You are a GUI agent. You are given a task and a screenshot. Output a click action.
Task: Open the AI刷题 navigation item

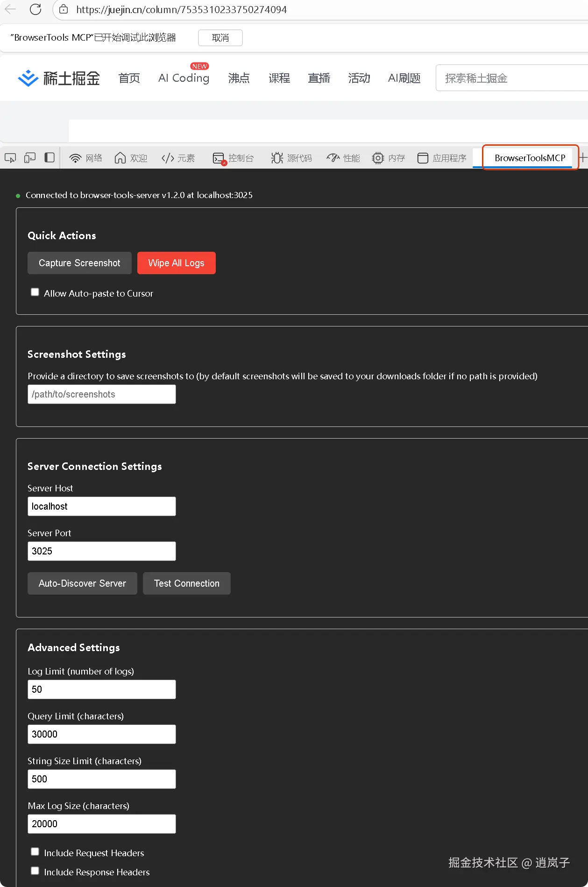coord(404,78)
